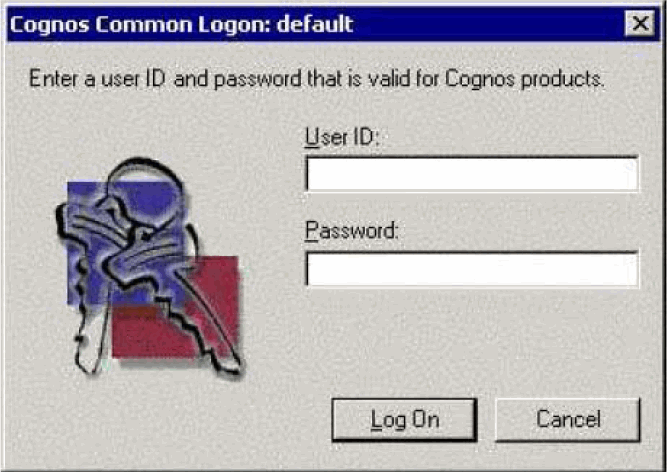Click the User ID label
The image size is (667, 472).
(x=342, y=138)
